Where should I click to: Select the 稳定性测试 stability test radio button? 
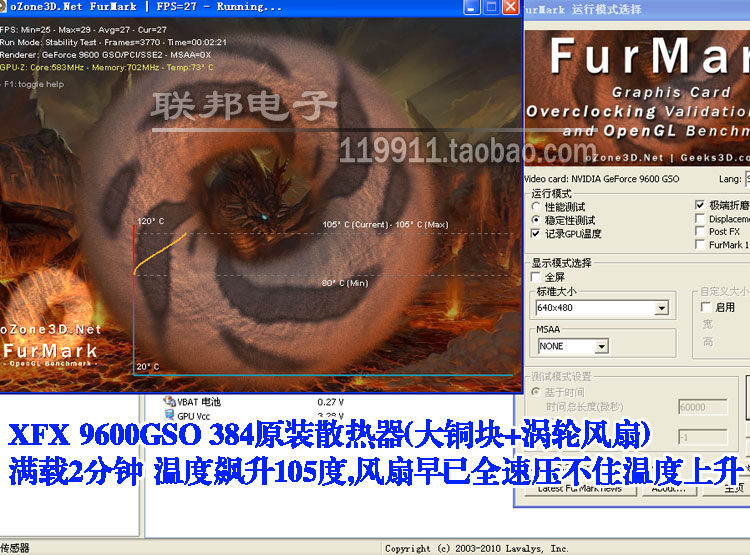pyautogui.click(x=537, y=219)
